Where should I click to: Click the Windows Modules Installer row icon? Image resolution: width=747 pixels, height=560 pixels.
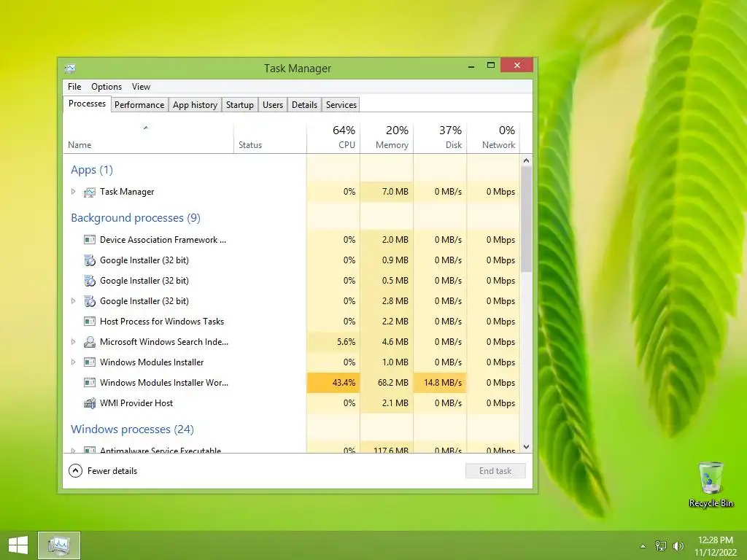(90, 362)
